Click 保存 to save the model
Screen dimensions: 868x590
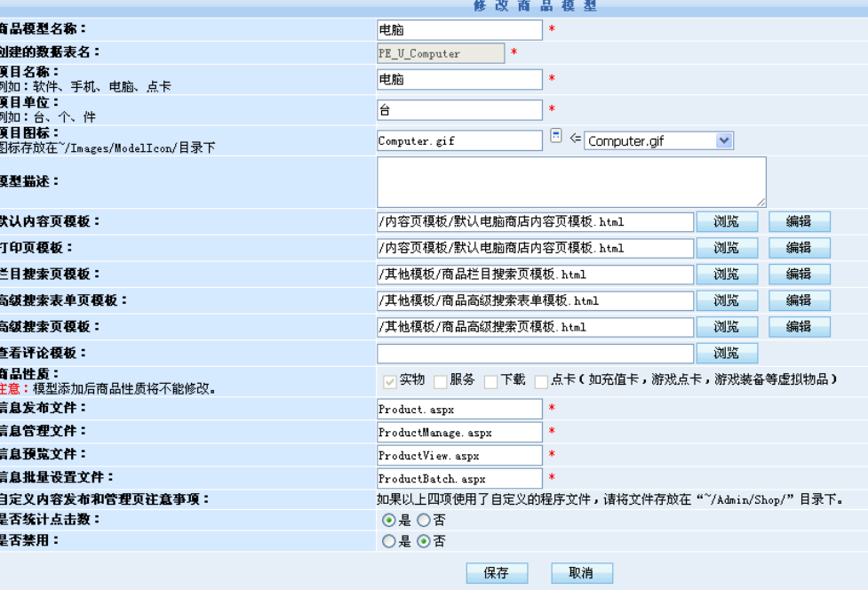(x=497, y=573)
